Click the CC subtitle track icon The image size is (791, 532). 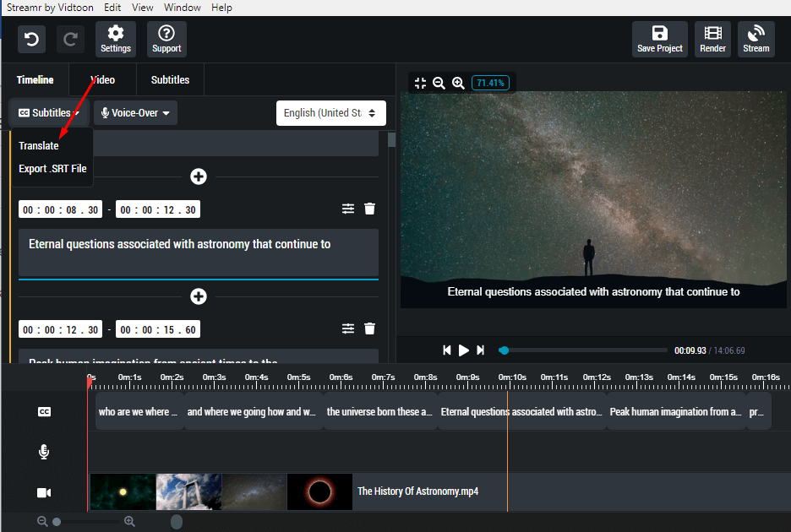coord(45,412)
